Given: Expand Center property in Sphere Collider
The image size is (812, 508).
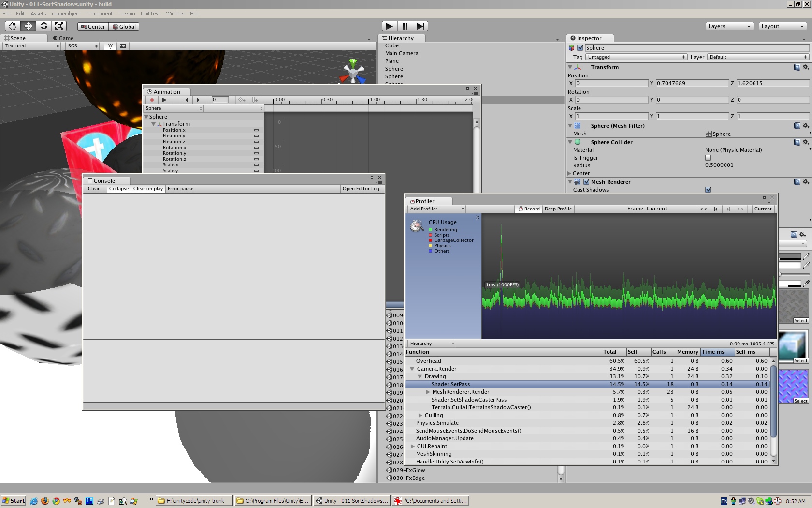Looking at the screenshot, I should pos(569,173).
